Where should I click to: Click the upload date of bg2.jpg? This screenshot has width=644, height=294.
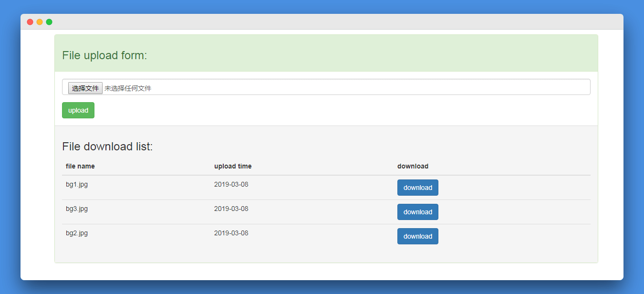[231, 233]
